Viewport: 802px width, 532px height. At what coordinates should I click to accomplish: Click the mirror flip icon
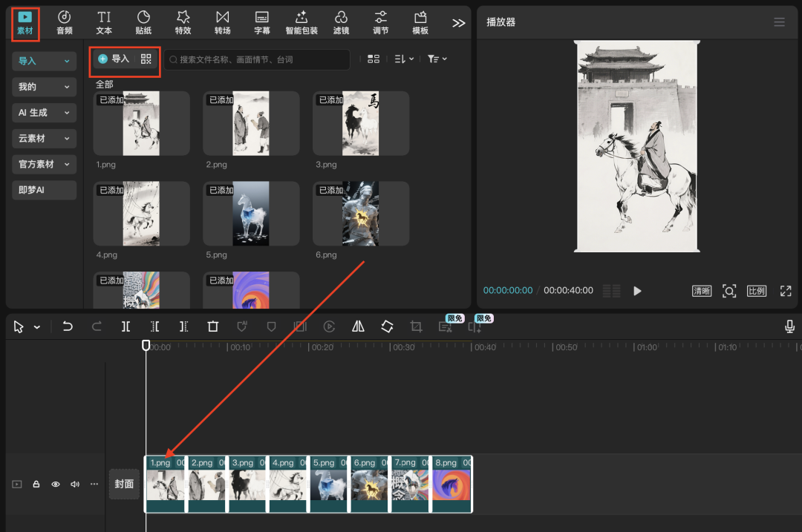[358, 326]
